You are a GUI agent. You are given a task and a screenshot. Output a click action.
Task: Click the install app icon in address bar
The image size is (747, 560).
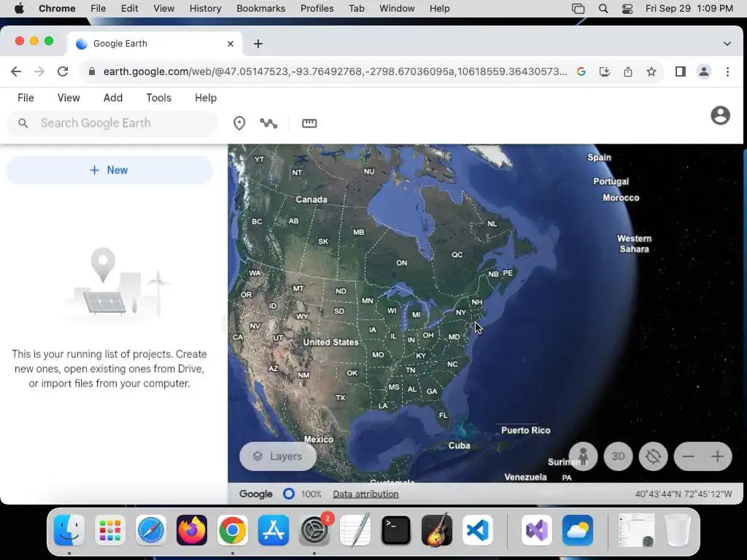click(x=605, y=71)
